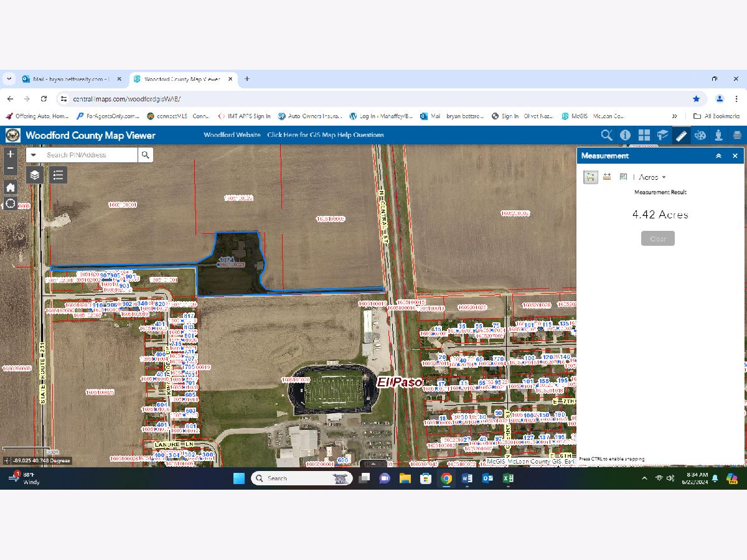Zoom in the map with plus button

[11, 154]
